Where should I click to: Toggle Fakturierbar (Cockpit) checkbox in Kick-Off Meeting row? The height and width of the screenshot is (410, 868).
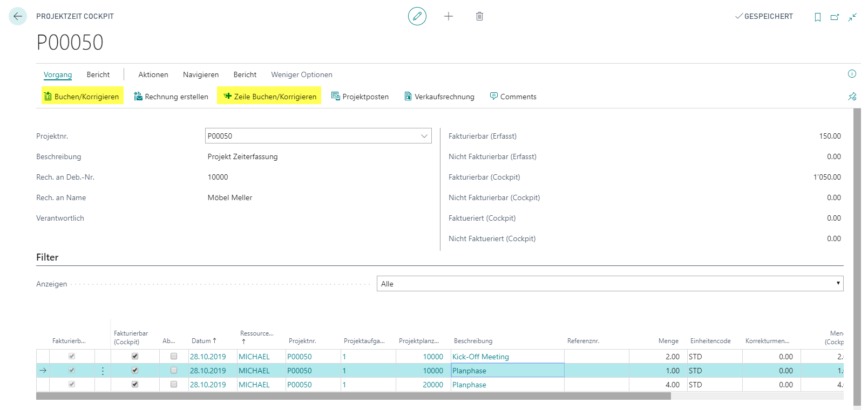tap(135, 356)
